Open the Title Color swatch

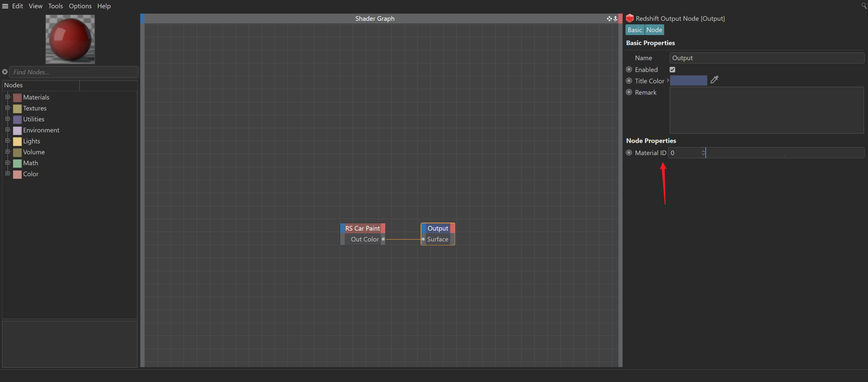pyautogui.click(x=688, y=80)
